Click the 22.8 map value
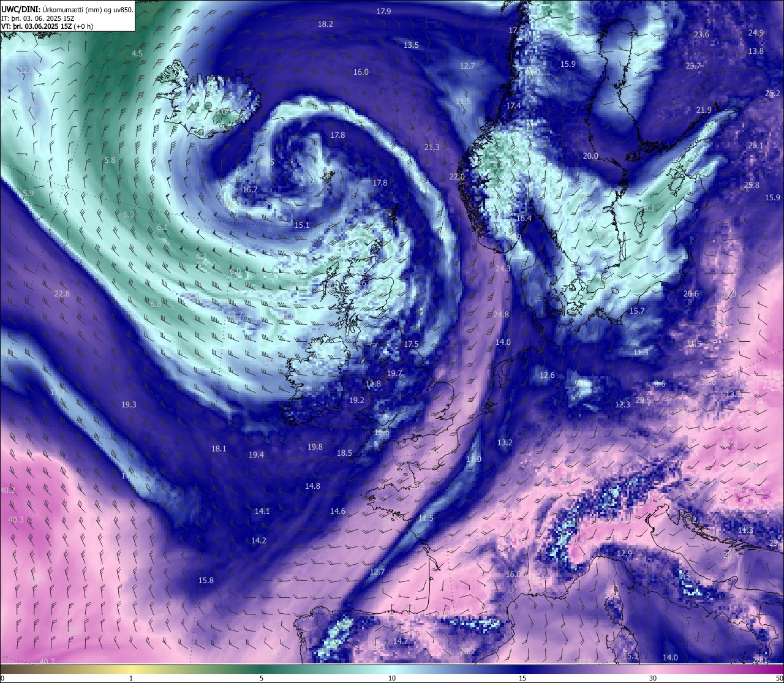This screenshot has height=683, width=784. pyautogui.click(x=62, y=294)
